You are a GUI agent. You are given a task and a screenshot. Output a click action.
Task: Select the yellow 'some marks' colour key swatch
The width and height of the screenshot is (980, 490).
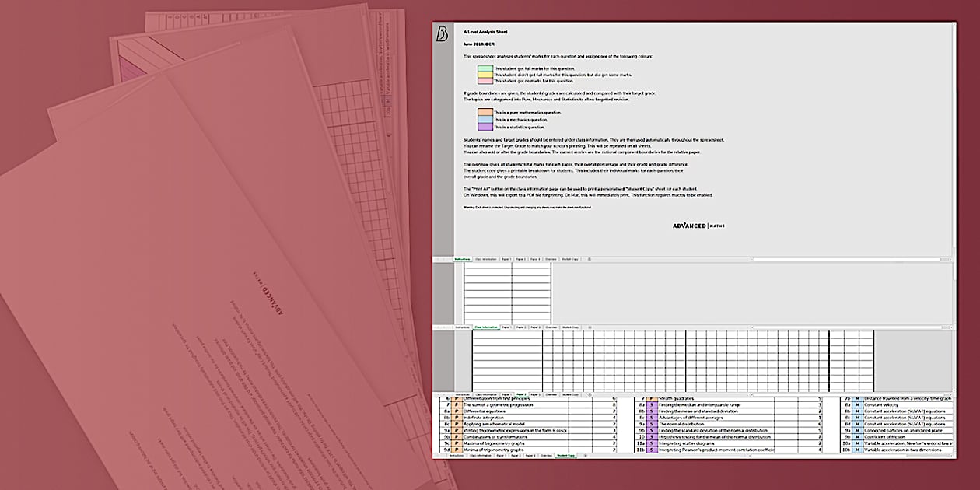[x=485, y=75]
